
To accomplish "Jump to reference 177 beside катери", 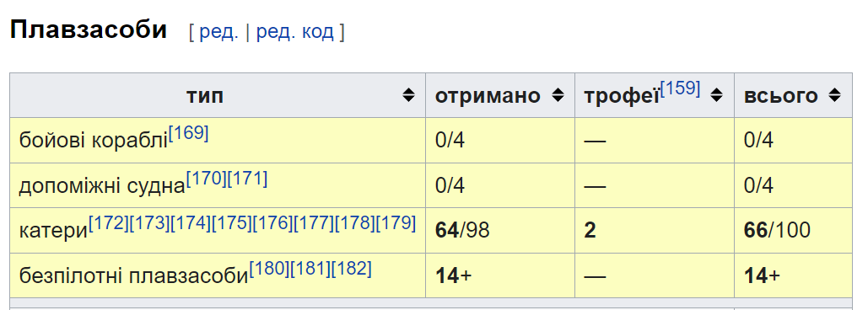I will click(314, 223).
